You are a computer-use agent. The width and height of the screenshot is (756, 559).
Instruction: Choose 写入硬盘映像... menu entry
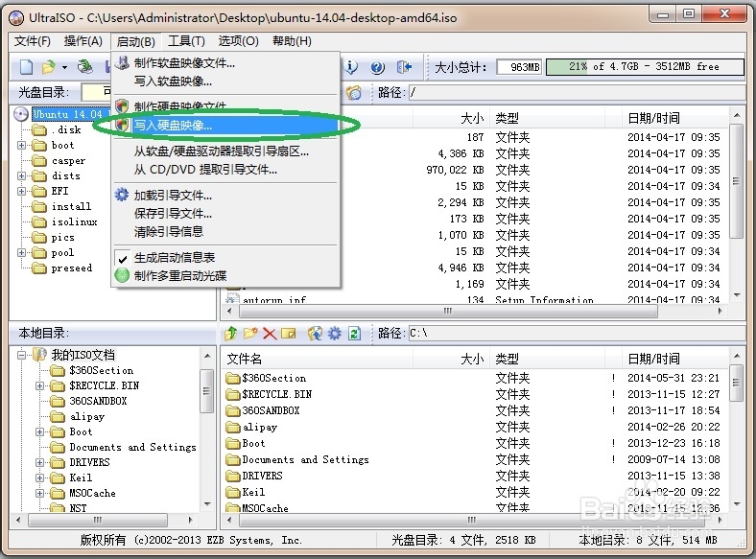225,126
